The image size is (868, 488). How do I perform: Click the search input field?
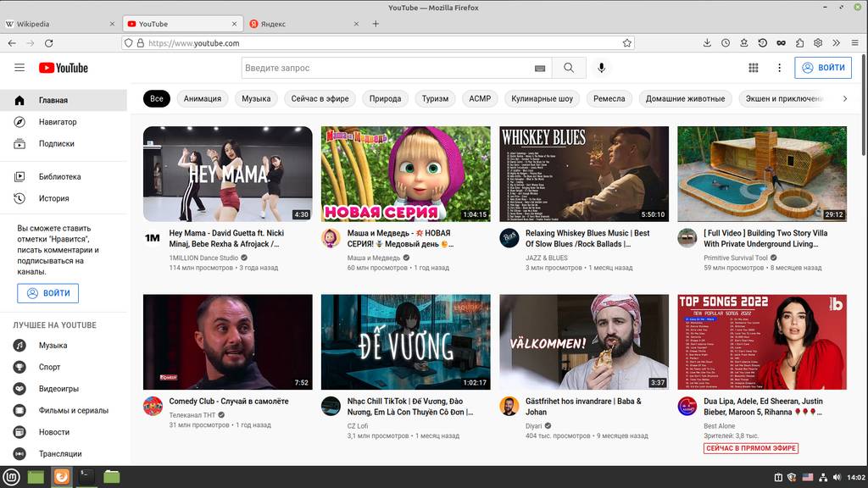click(x=386, y=68)
